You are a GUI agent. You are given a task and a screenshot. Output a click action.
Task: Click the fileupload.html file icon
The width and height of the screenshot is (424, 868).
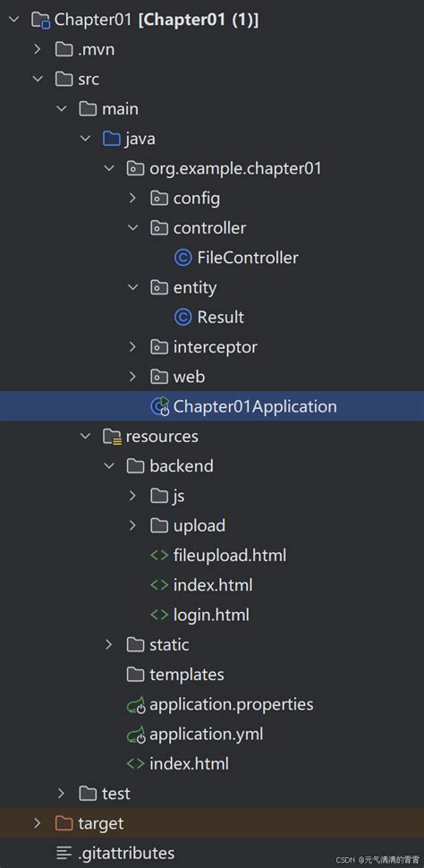(159, 555)
